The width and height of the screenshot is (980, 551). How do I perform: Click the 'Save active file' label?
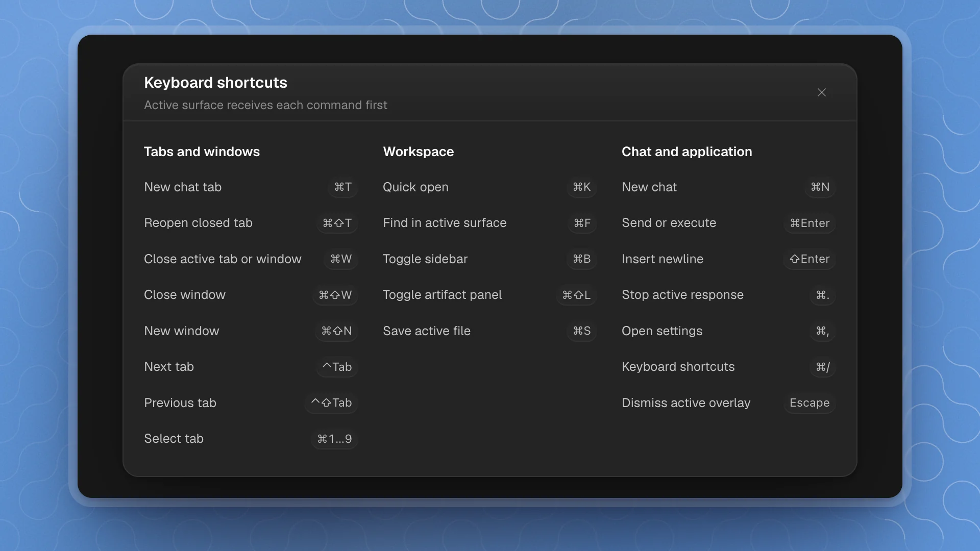point(427,331)
